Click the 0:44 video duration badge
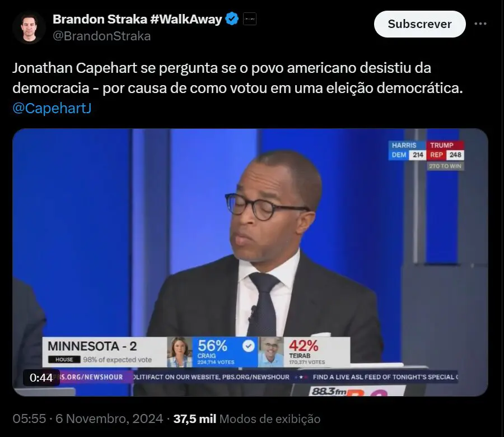Screen dimensions: 504x437 pyautogui.click(x=41, y=378)
